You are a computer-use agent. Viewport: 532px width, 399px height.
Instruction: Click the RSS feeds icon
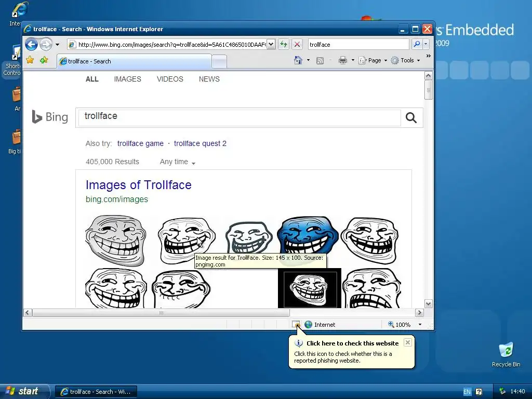coord(320,60)
